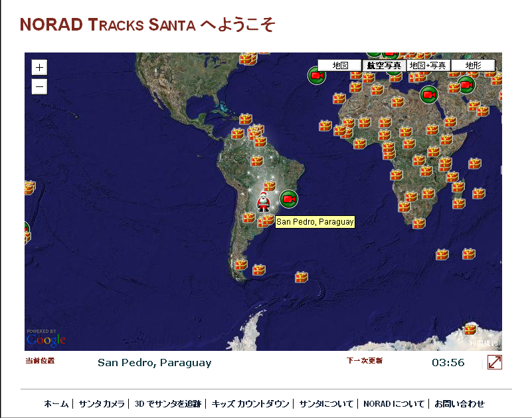Open the video camera icon over the Middle East
The height and width of the screenshot is (418, 532).
click(x=466, y=85)
